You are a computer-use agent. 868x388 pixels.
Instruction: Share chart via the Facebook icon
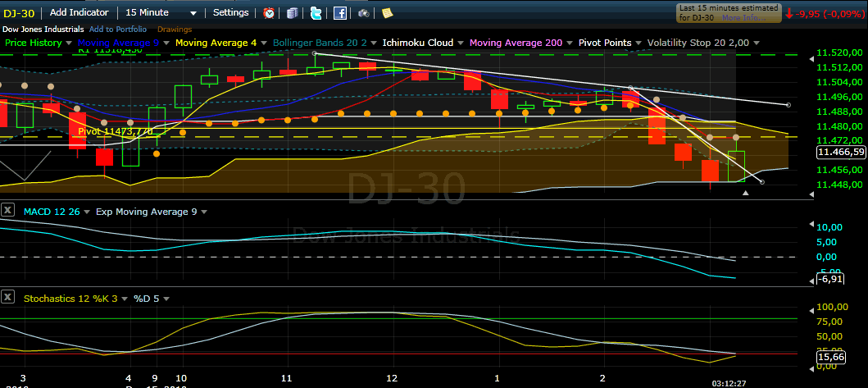point(340,13)
